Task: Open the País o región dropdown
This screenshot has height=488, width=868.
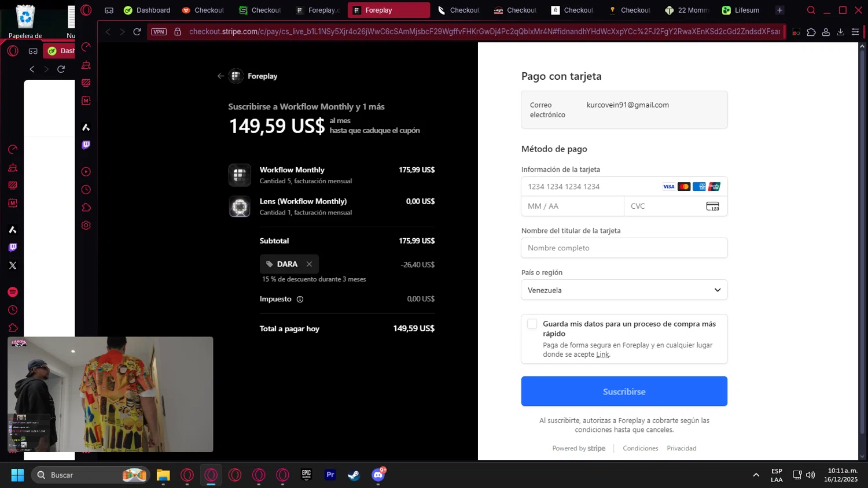Action: point(624,290)
